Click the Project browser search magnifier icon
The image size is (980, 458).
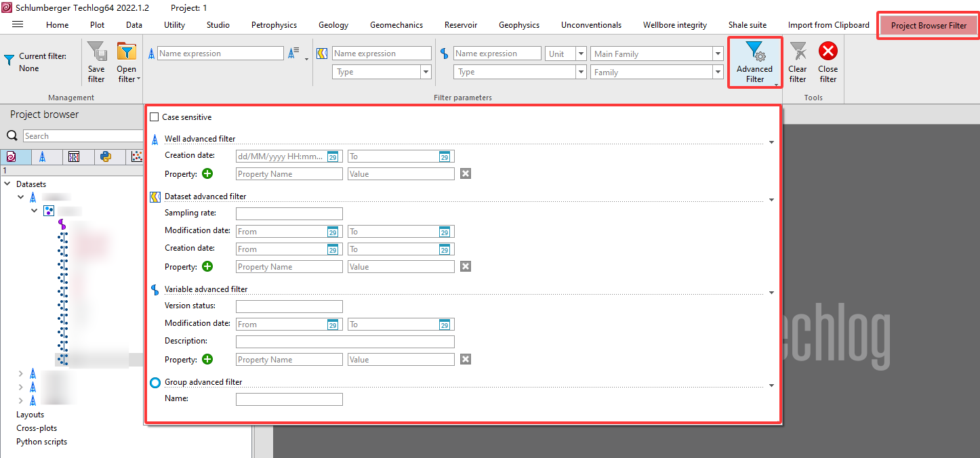12,136
